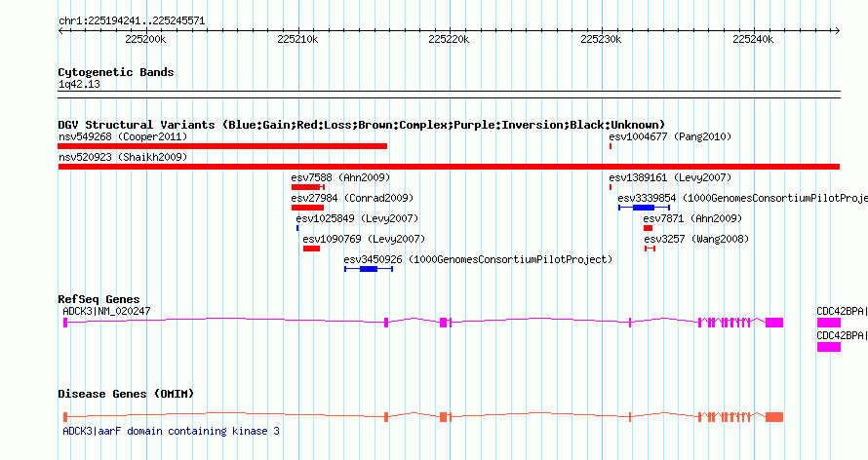Click the 1q42.13 band label
Viewport: 868px width, 460px height.
[79, 84]
